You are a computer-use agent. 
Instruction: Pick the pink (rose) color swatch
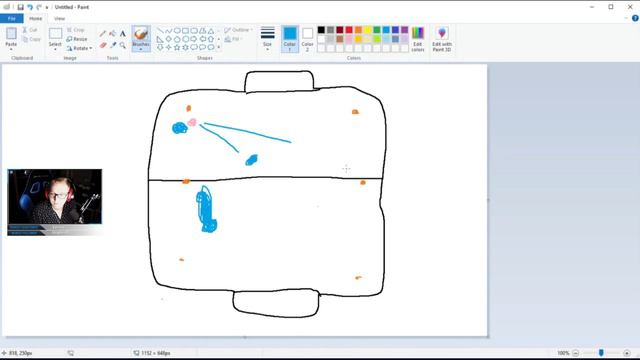[349, 39]
